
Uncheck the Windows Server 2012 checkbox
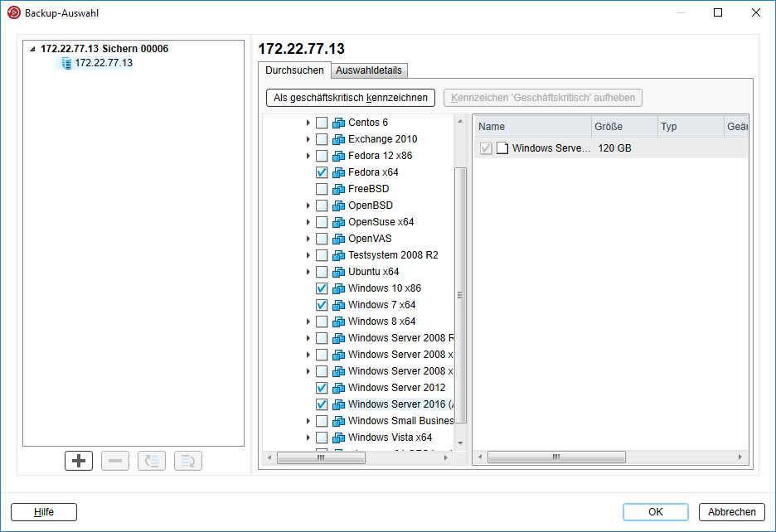322,388
